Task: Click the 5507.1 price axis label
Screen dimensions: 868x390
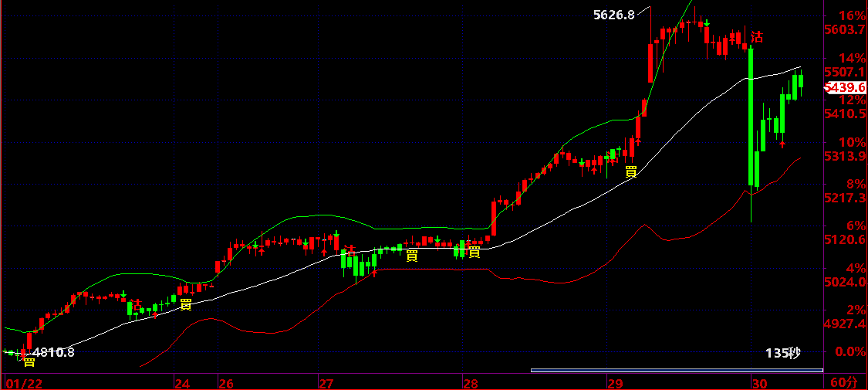Action: click(845, 72)
